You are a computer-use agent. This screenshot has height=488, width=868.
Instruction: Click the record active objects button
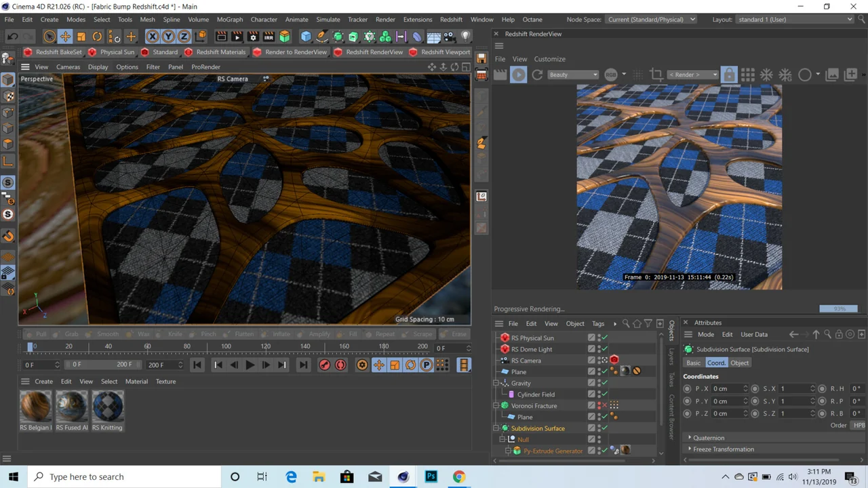tap(324, 365)
